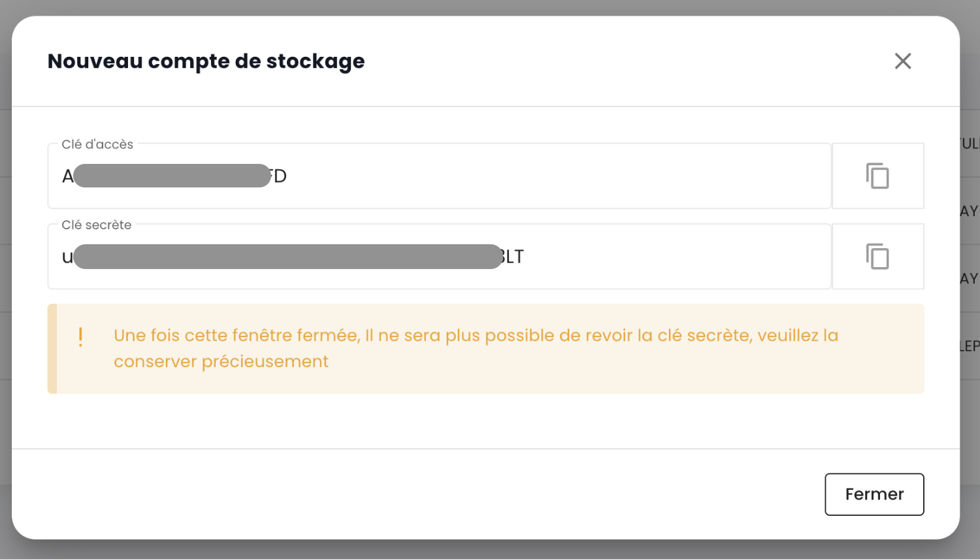Click the orange exclamation warning icon

pyautogui.click(x=80, y=336)
